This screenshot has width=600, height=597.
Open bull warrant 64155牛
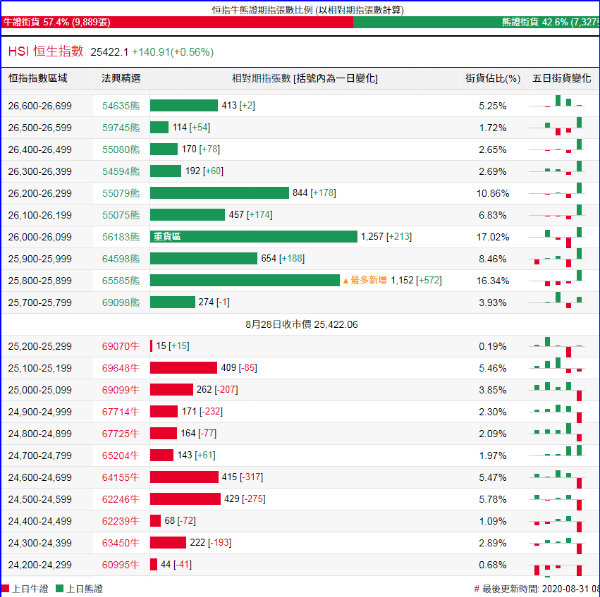[x=121, y=478]
